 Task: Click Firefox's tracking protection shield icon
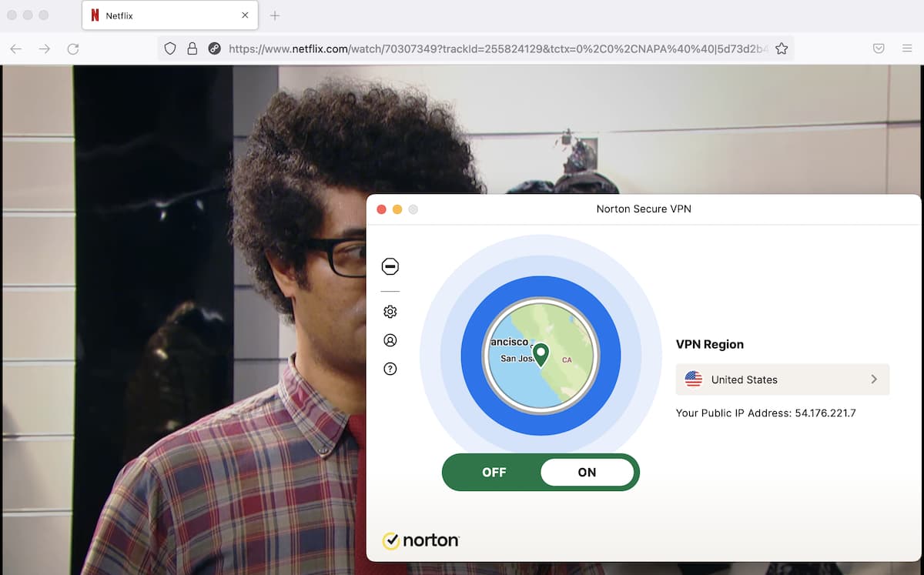tap(169, 48)
